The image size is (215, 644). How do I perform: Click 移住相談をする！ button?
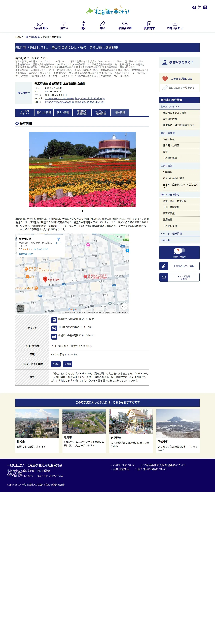(180, 62)
